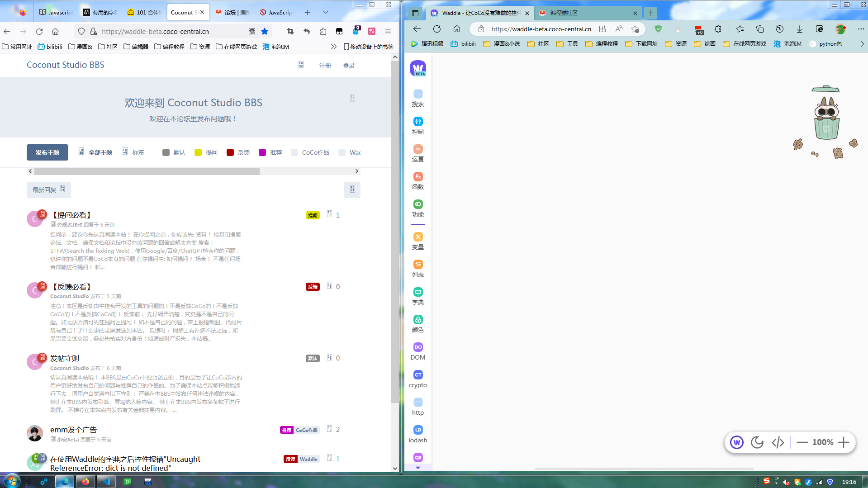Open the 颜色 block category
This screenshot has width=868, height=488.
tap(418, 324)
